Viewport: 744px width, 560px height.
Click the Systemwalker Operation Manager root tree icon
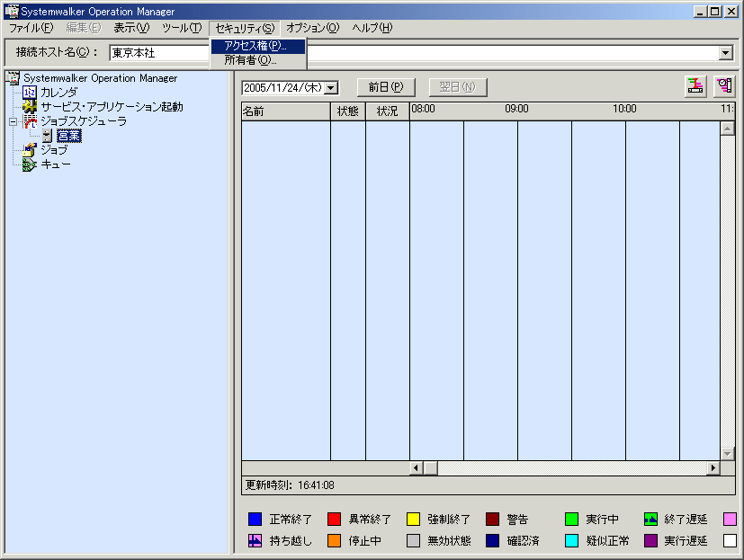13,78
